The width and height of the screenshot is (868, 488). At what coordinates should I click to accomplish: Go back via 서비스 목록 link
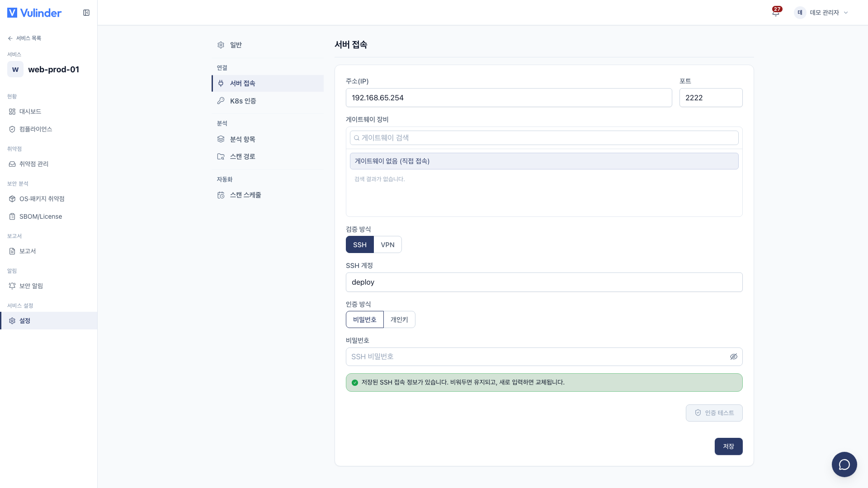24,38
